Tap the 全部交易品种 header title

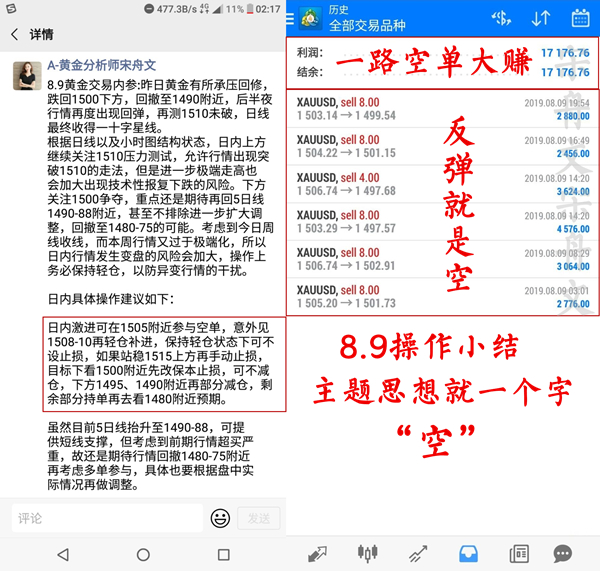point(367,26)
